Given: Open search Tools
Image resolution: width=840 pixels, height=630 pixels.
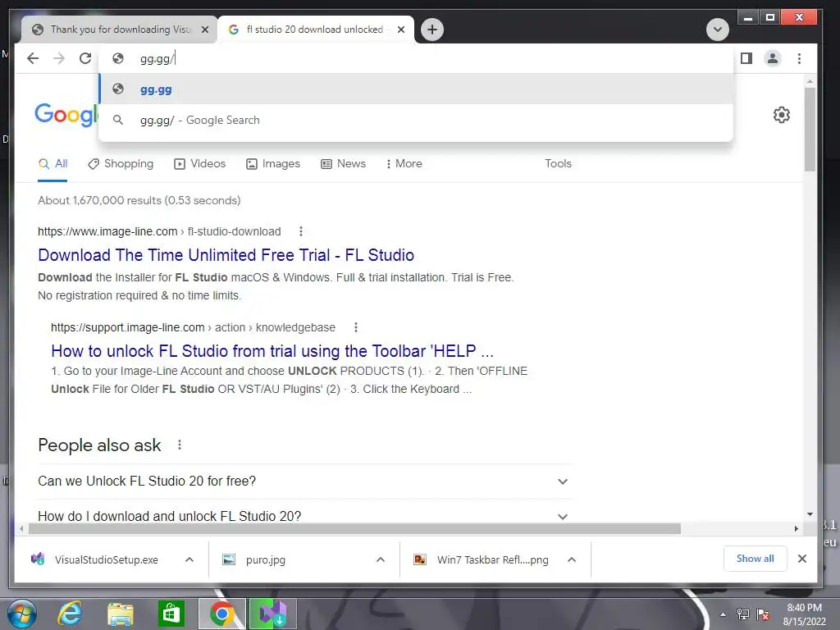Looking at the screenshot, I should click(x=558, y=164).
